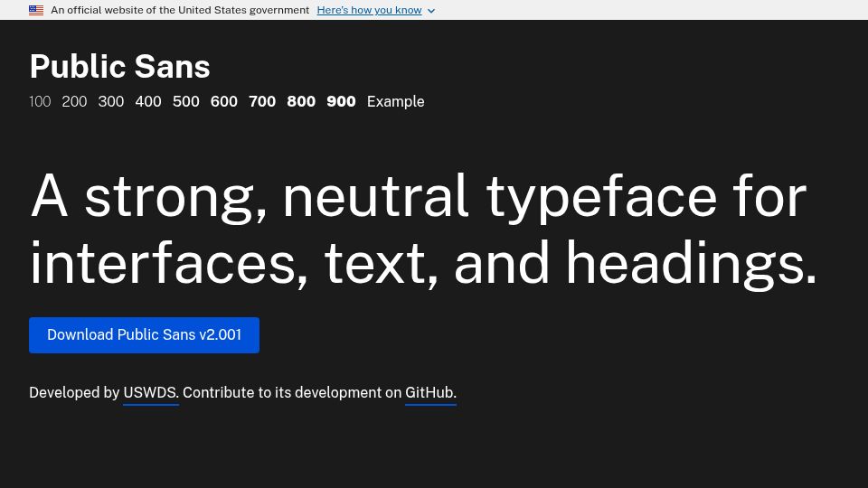The width and height of the screenshot is (868, 488).
Task: Select the 400 weight menu item
Action: [x=148, y=101]
